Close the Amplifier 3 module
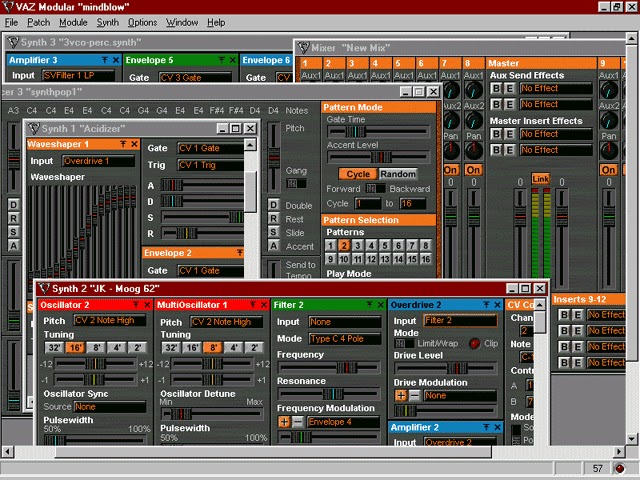 coord(116,60)
